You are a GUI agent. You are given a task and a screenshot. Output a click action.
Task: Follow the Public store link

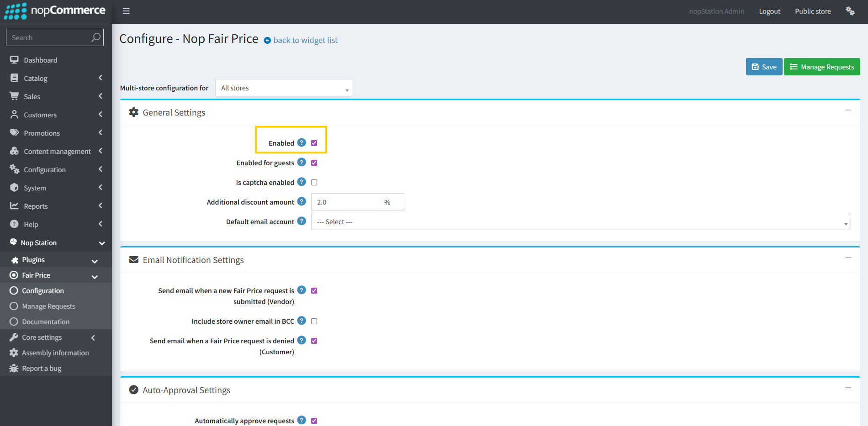[x=813, y=11]
